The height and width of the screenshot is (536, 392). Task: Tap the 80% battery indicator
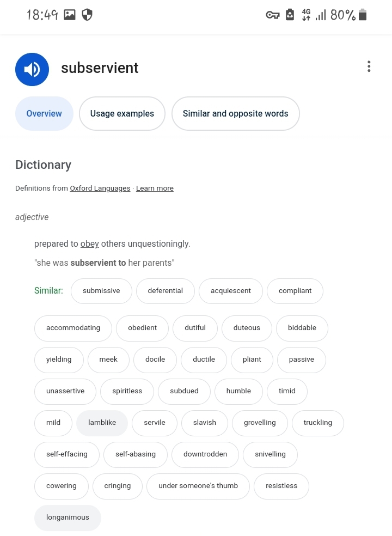click(349, 15)
